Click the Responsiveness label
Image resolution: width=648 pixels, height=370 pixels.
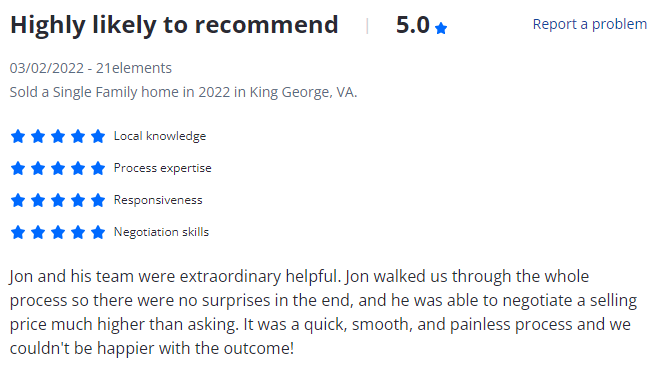coord(158,200)
